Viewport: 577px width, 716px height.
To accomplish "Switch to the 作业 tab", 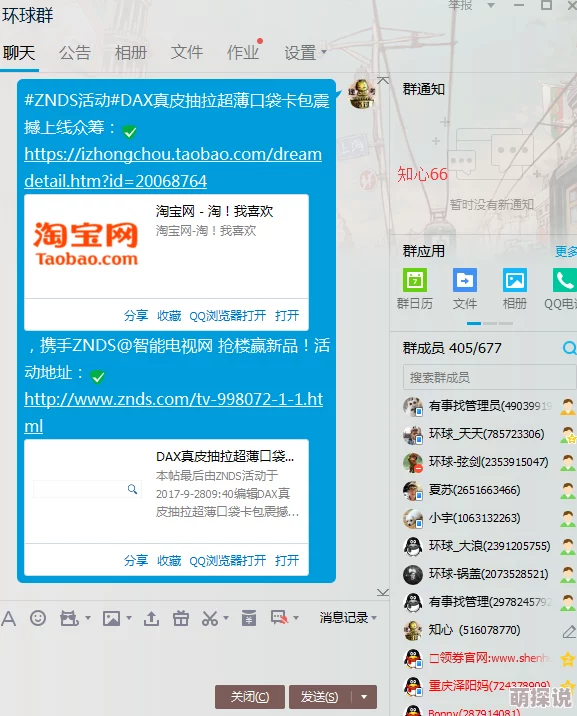I will coord(243,53).
